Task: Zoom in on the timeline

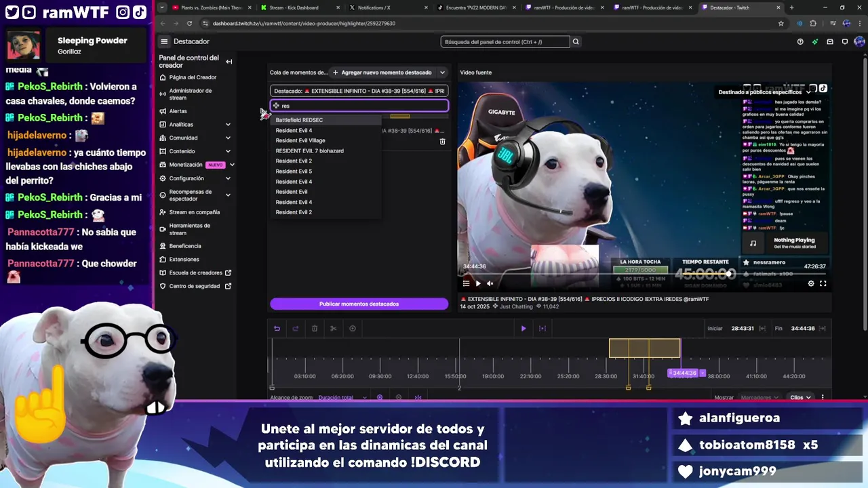Action: [x=380, y=398]
